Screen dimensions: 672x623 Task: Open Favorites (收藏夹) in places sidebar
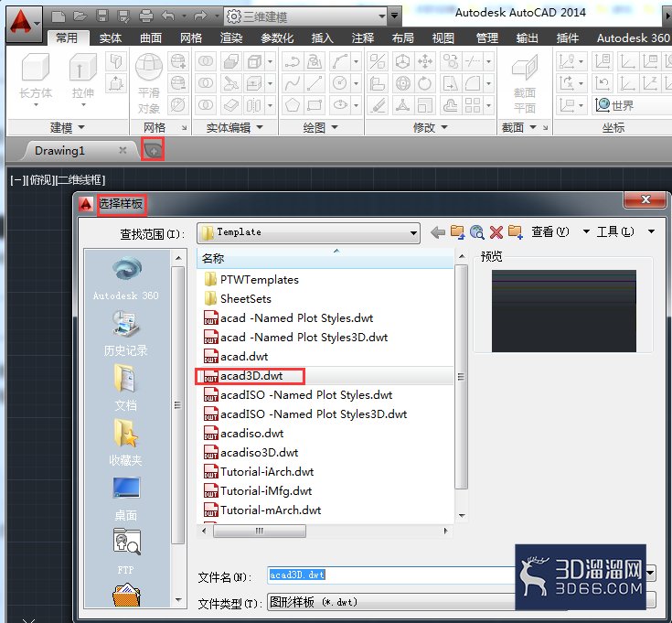(x=125, y=443)
